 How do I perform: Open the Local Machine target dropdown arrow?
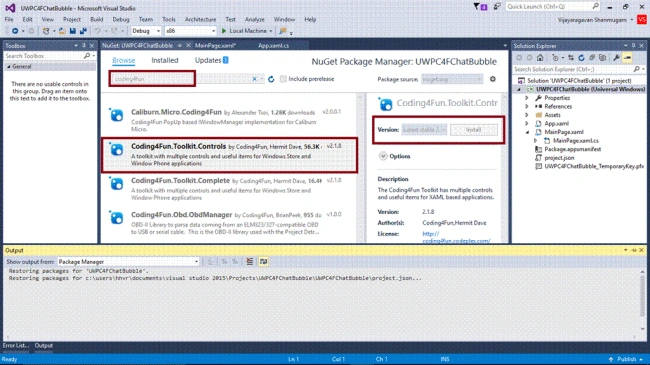coord(271,31)
